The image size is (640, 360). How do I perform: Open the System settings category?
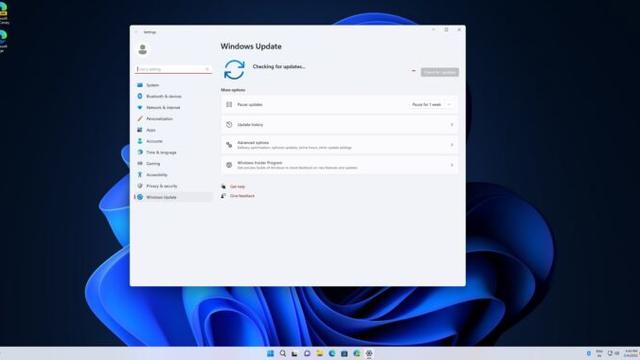tap(173, 85)
